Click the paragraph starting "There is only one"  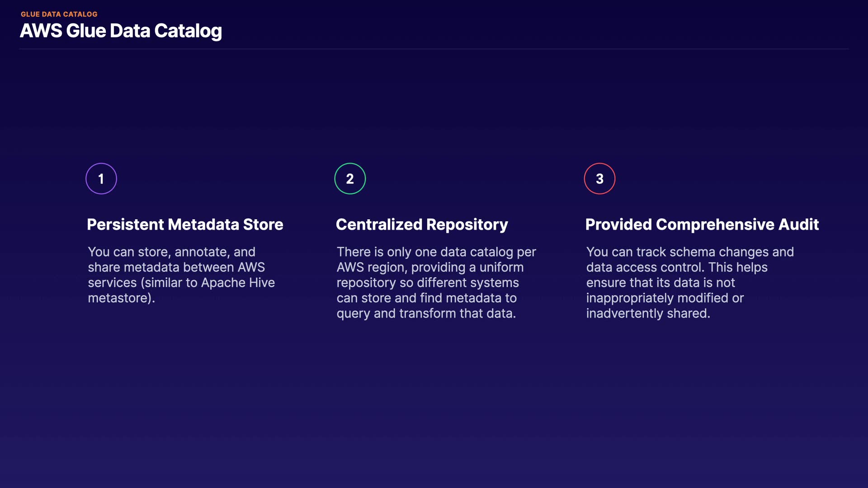click(x=436, y=282)
